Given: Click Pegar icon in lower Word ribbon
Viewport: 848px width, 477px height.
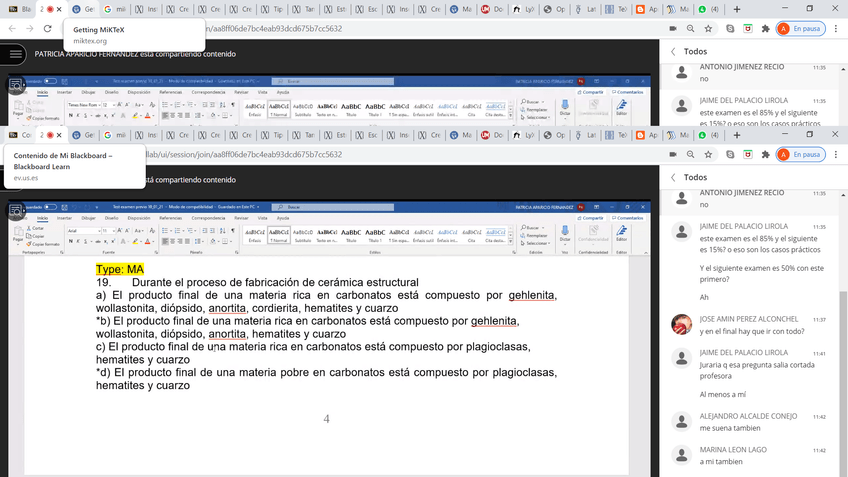Looking at the screenshot, I should [17, 234].
